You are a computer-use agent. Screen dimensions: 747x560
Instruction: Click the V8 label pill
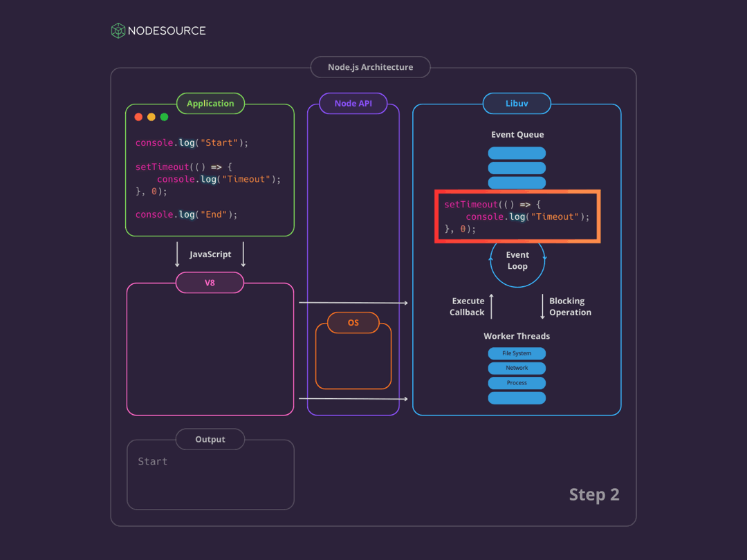click(210, 283)
